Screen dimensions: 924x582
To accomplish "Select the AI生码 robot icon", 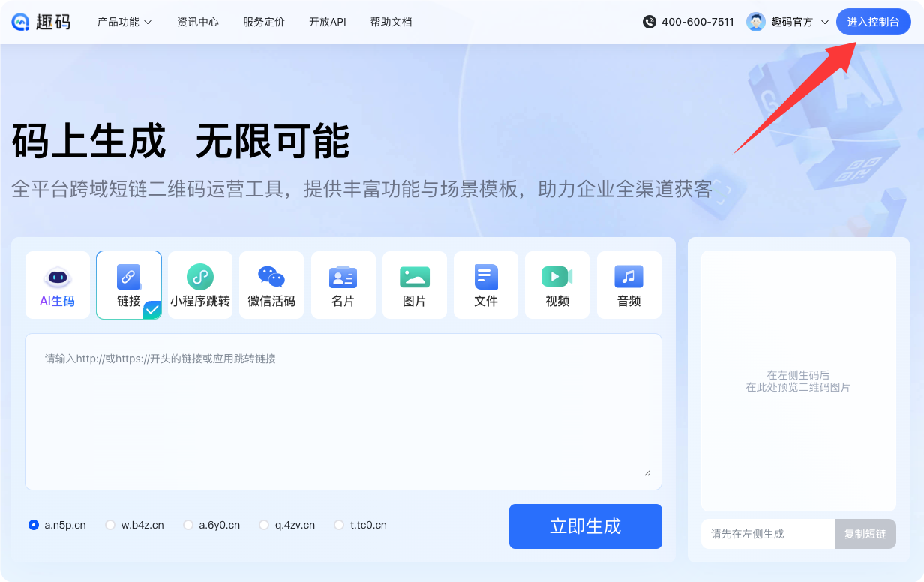I will (58, 277).
